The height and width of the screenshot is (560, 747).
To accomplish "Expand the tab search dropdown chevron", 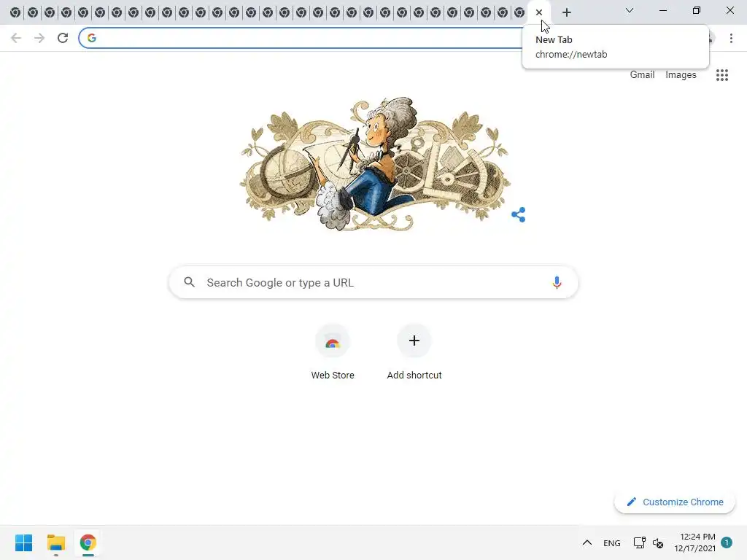I will tap(630, 10).
